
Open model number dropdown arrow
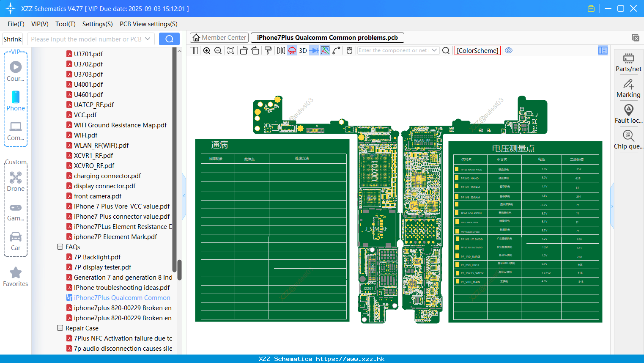(148, 39)
